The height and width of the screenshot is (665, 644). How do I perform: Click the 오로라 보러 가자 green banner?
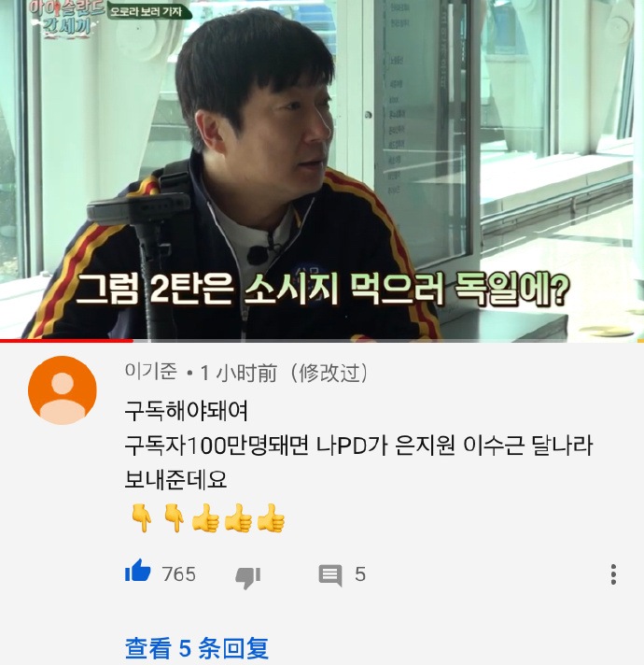[x=147, y=11]
